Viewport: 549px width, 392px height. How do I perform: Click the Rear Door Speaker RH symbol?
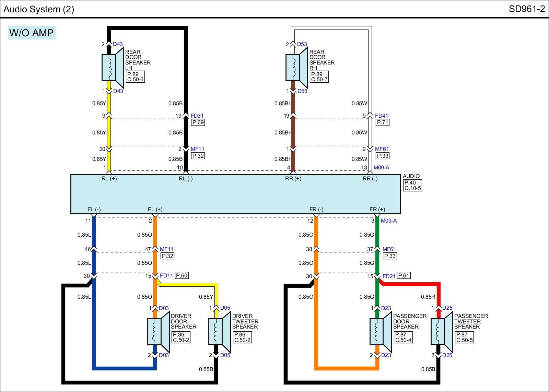point(297,67)
